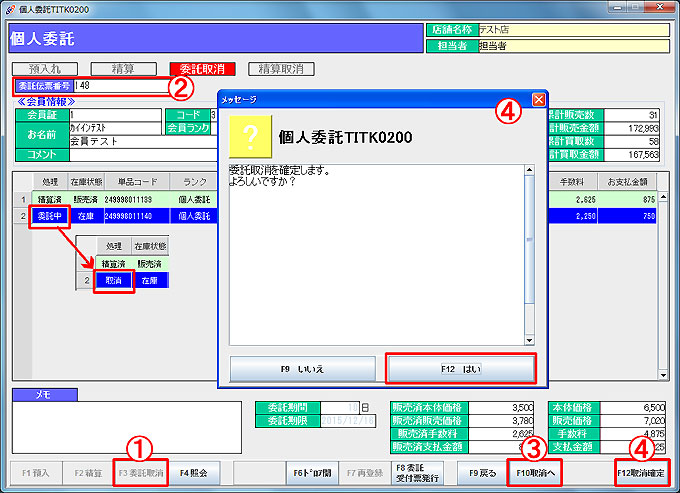Click F10 取消へ function button
Image resolution: width=680 pixels, height=493 pixels.
tap(535, 473)
